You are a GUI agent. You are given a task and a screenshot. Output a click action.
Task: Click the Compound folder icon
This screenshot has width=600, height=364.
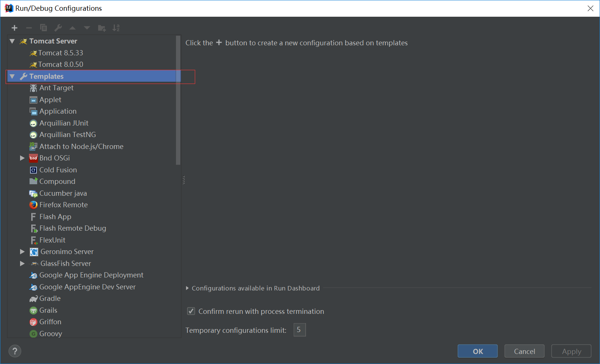coord(33,181)
